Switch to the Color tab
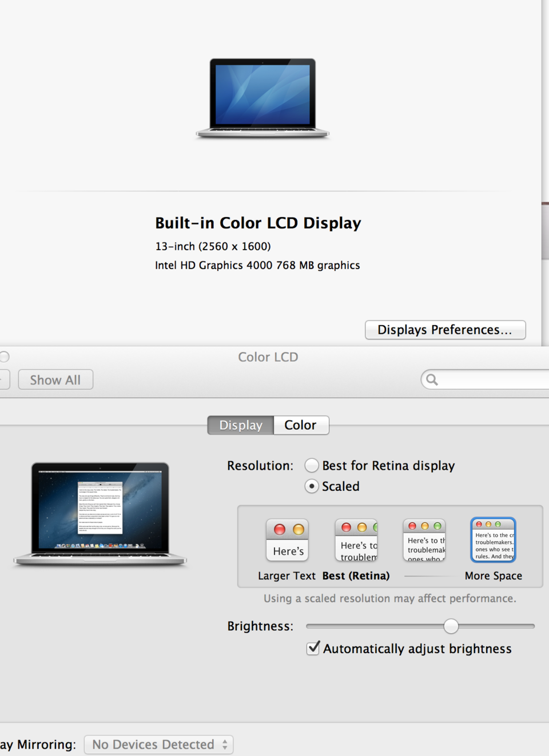 [301, 425]
